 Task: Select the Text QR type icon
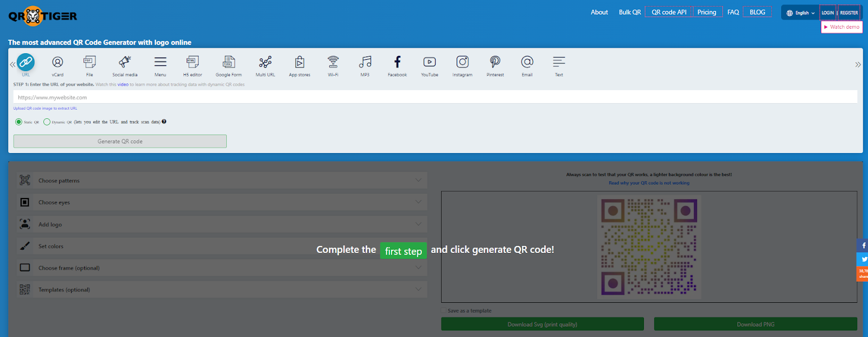pyautogui.click(x=559, y=62)
